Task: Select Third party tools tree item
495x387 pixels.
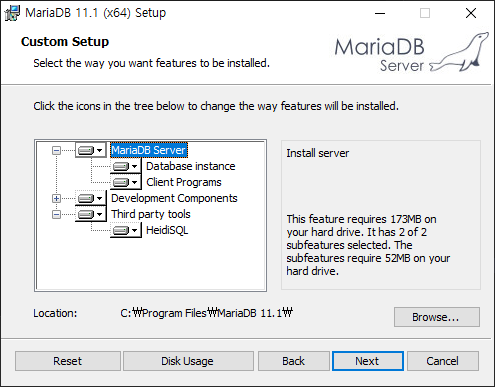Action: pyautogui.click(x=151, y=214)
